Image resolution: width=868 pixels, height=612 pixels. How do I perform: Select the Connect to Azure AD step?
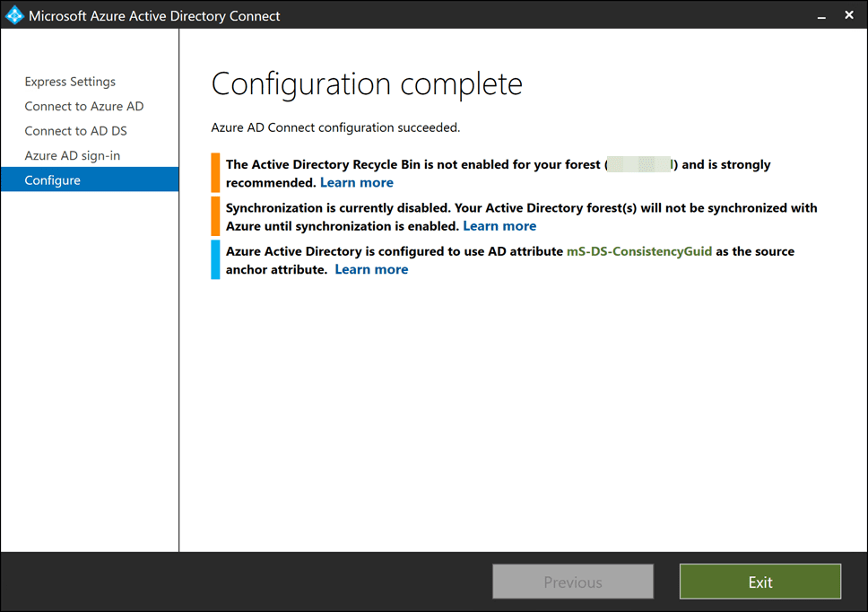pyautogui.click(x=83, y=106)
